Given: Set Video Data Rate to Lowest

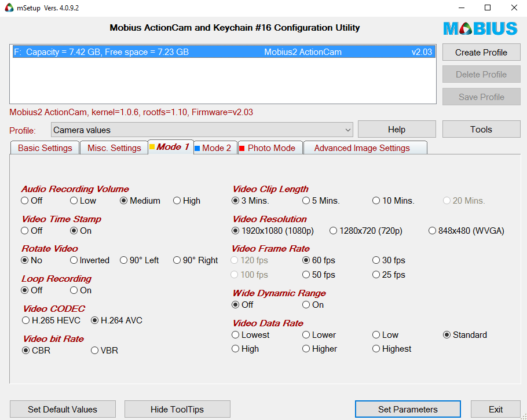Looking at the screenshot, I should point(251,335).
